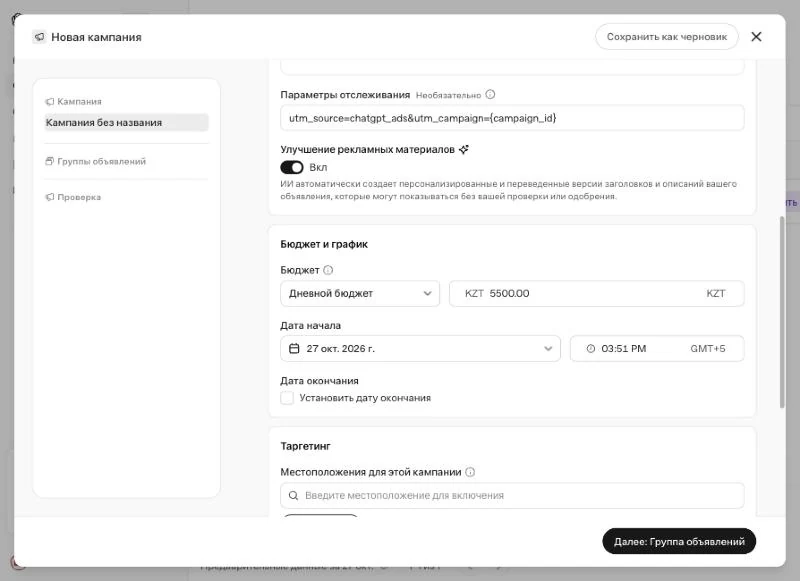Click GMT+5 timezone label
The width and height of the screenshot is (800, 581).
(x=708, y=348)
